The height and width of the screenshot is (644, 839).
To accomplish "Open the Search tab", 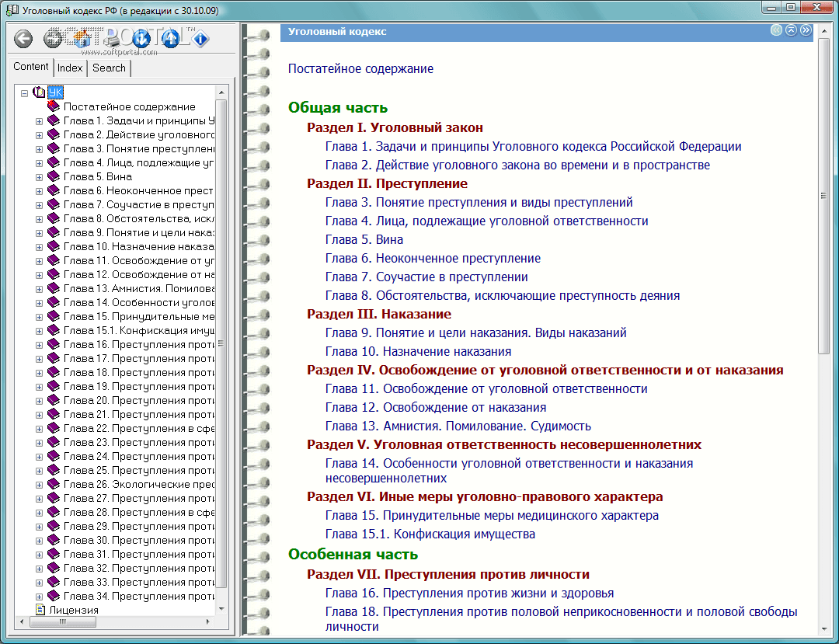I will pyautogui.click(x=109, y=68).
